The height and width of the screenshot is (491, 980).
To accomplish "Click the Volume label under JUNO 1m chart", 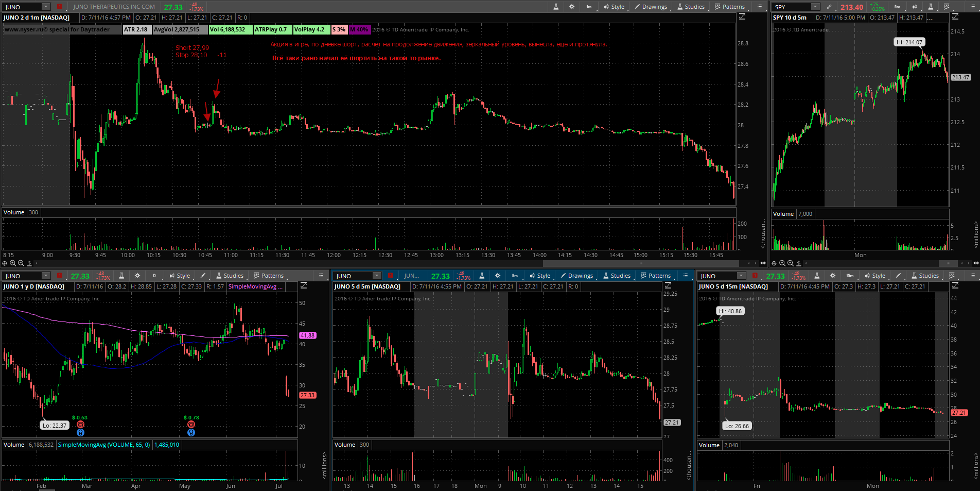I will (x=14, y=212).
